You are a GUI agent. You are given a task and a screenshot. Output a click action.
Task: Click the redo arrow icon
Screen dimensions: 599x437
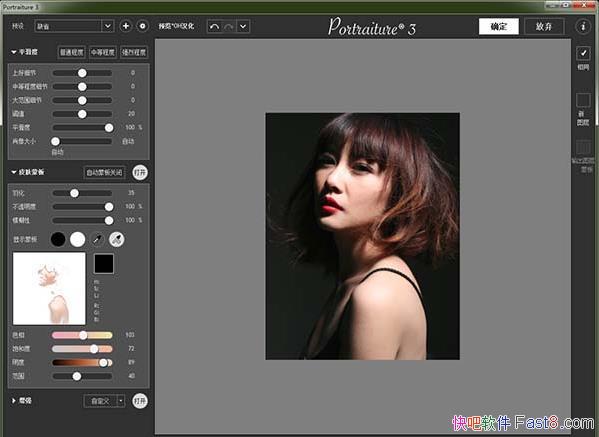point(229,26)
